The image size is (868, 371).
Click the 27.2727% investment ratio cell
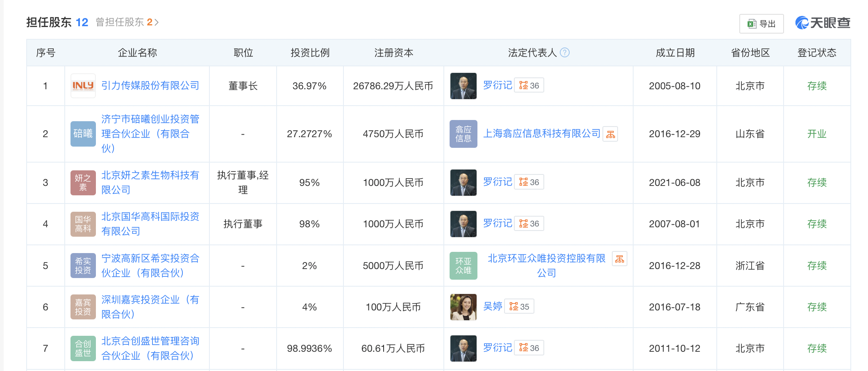(x=309, y=134)
